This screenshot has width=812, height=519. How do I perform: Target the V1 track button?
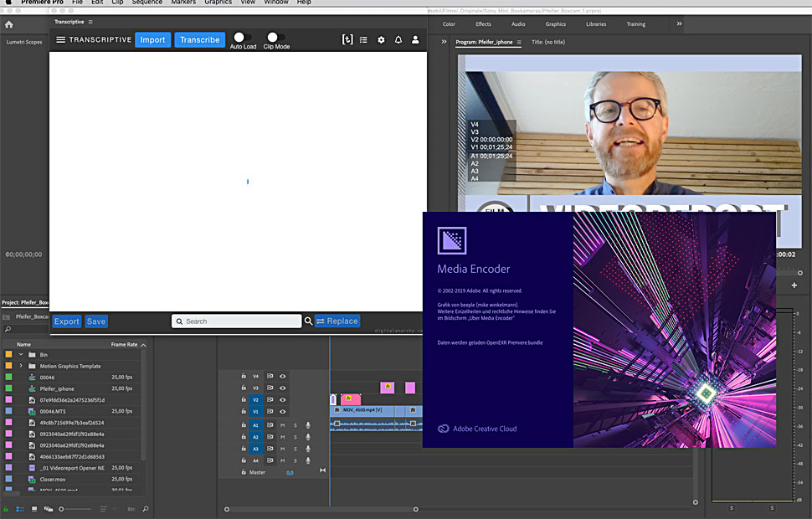click(256, 412)
